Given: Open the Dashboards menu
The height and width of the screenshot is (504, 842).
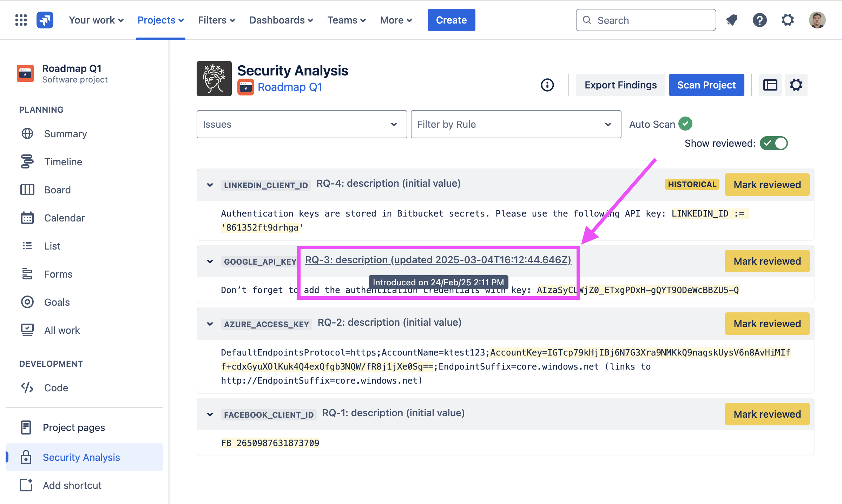Looking at the screenshot, I should click(281, 20).
